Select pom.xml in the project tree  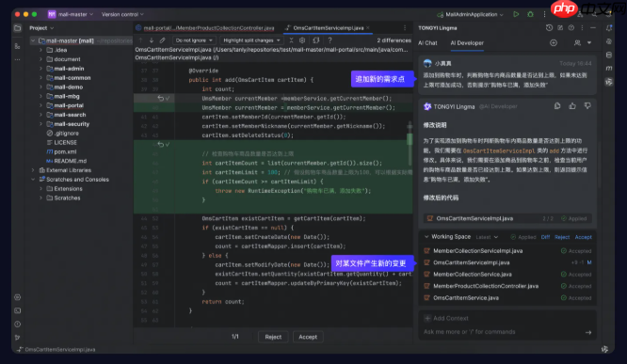coord(65,151)
